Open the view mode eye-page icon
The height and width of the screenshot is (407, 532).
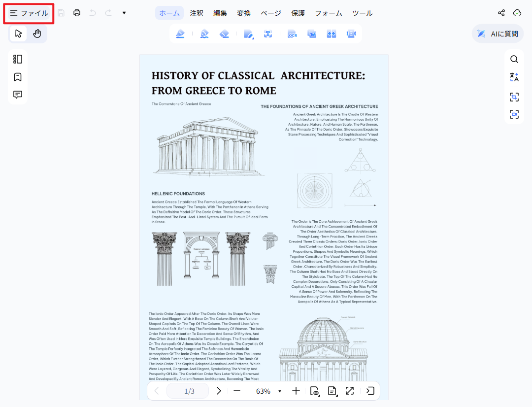click(314, 391)
